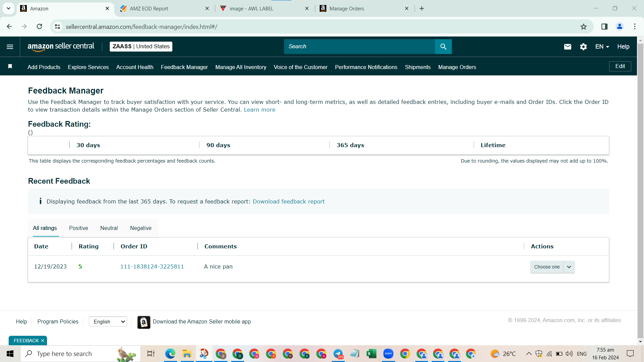Open the Windows Start menu

coord(10,354)
